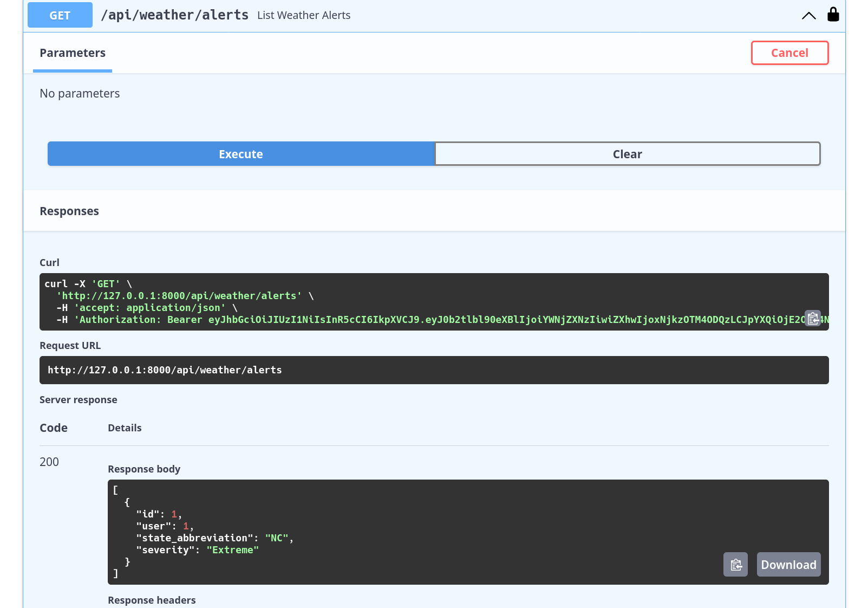The height and width of the screenshot is (608, 868).
Task: Click the Request URL text box
Action: [434, 370]
